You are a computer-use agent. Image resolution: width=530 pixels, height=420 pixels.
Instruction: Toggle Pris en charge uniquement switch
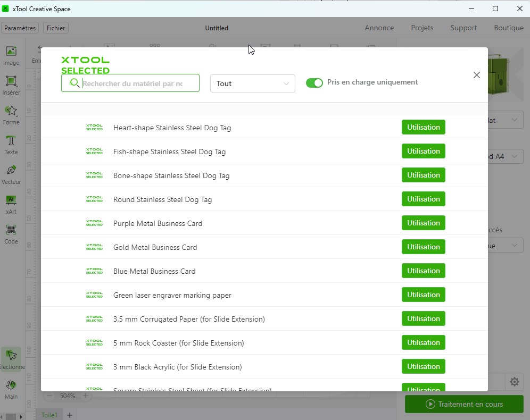(314, 83)
